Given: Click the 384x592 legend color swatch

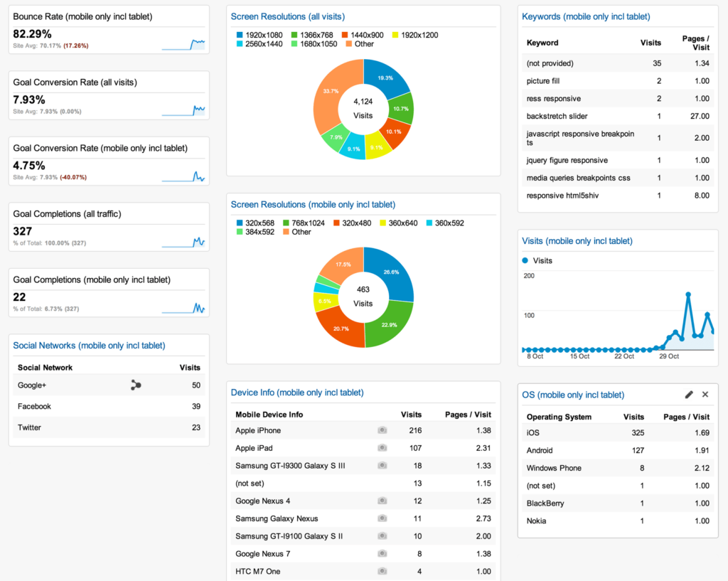Looking at the screenshot, I should (x=240, y=232).
